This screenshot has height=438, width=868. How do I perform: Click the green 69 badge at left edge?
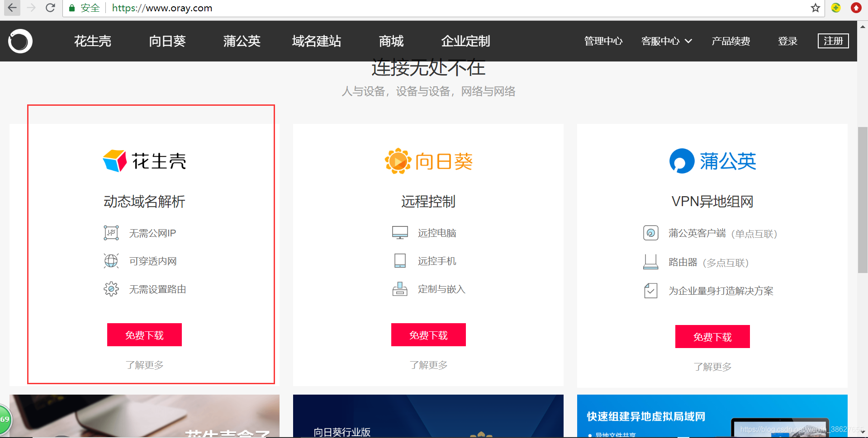pyautogui.click(x=4, y=419)
